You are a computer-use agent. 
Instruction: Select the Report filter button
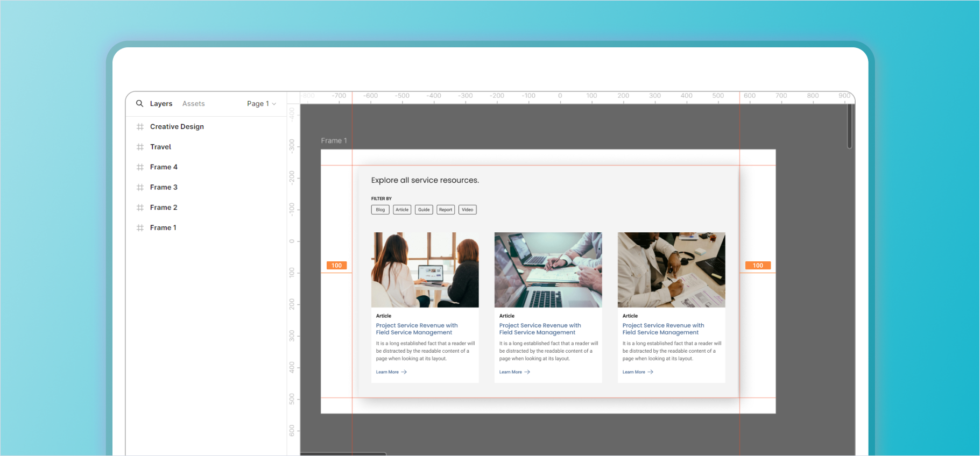tap(446, 210)
